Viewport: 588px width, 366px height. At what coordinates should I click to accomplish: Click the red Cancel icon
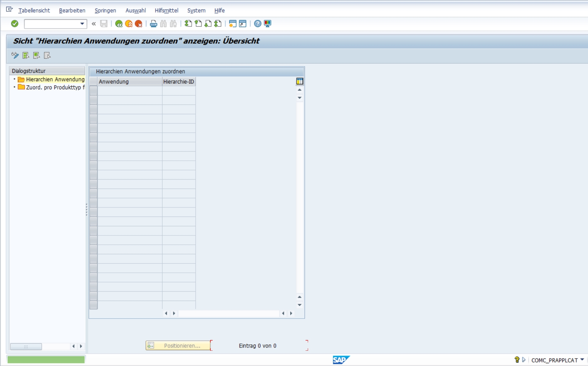(x=139, y=24)
